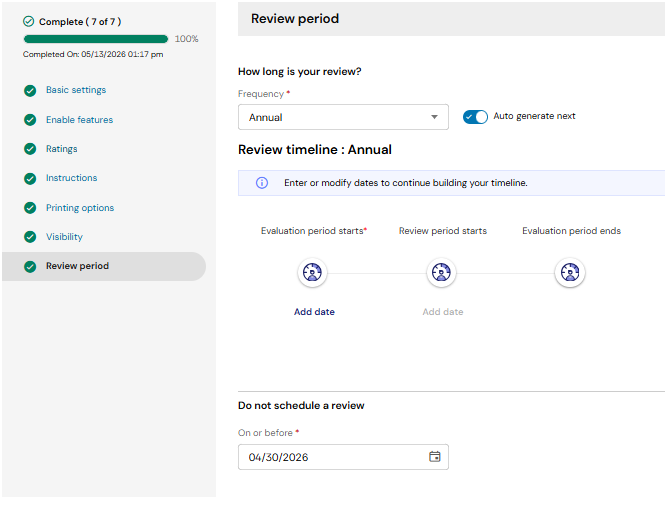
Task: Click the Review period page header
Action: tap(295, 19)
